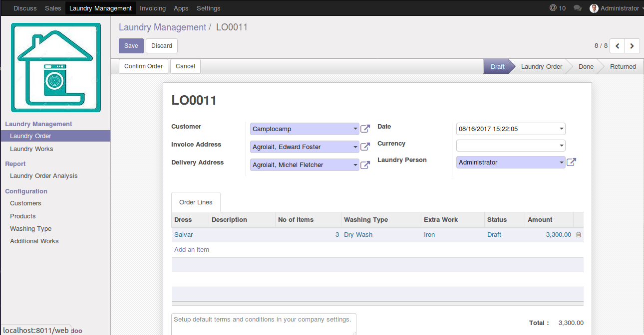
Task: Save the laundry order
Action: click(131, 46)
